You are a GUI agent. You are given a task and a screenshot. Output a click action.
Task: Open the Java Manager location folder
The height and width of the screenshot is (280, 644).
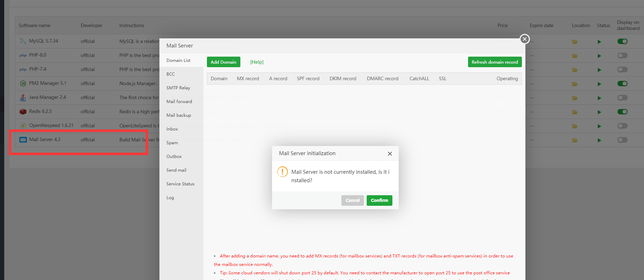[x=575, y=98]
